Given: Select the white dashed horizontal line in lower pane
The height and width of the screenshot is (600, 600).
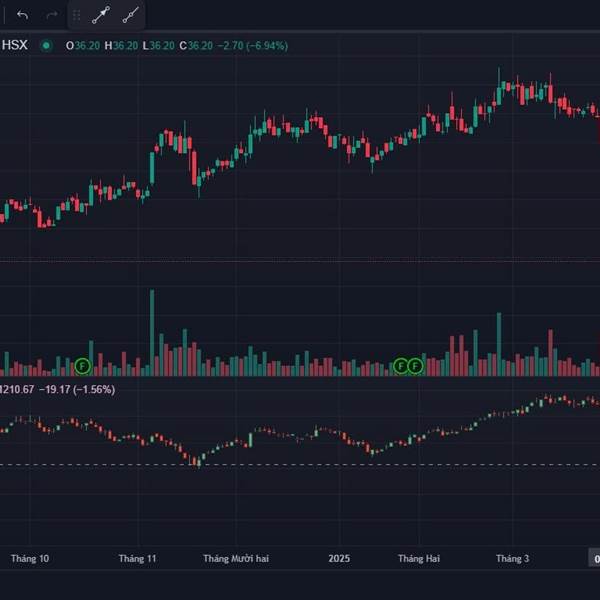Looking at the screenshot, I should [x=300, y=464].
